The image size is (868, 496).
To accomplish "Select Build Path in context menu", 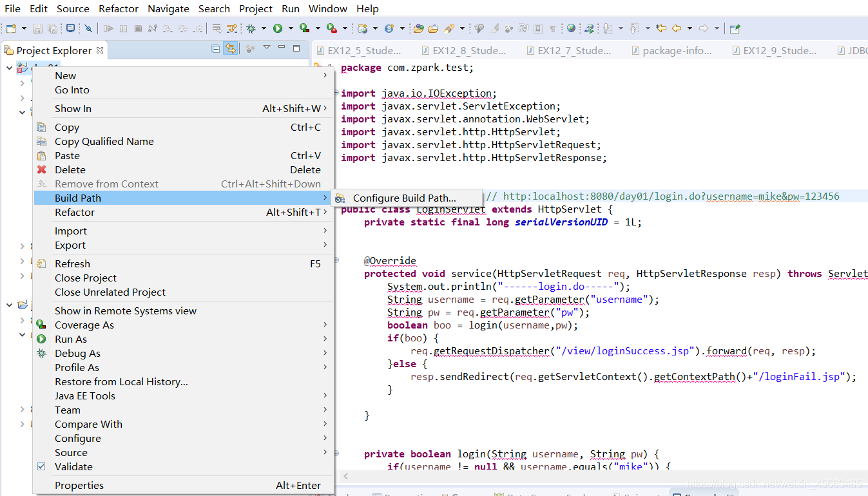I will (x=184, y=198).
